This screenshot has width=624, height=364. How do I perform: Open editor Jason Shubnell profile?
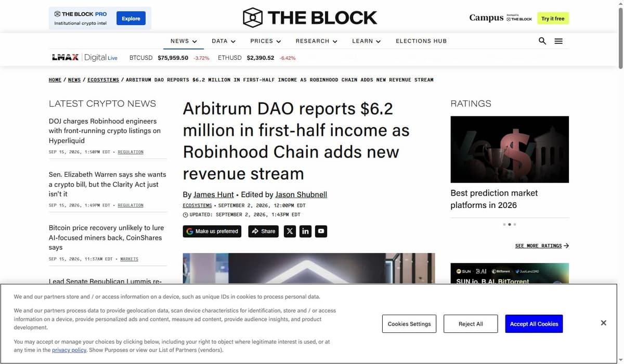[x=301, y=194]
